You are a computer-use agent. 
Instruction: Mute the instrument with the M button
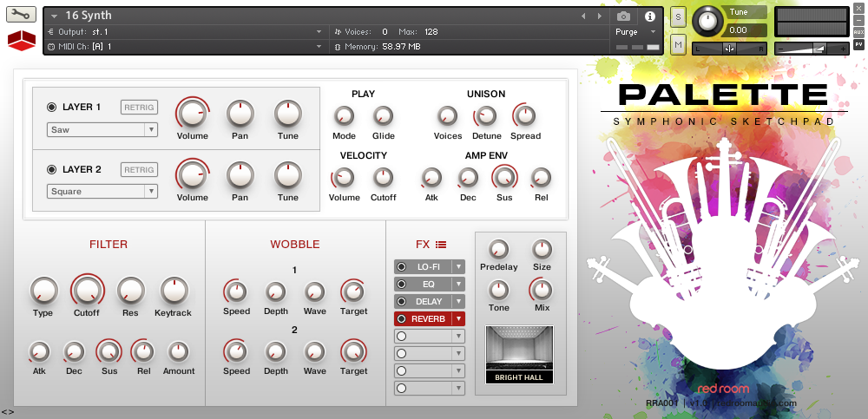pos(678,45)
